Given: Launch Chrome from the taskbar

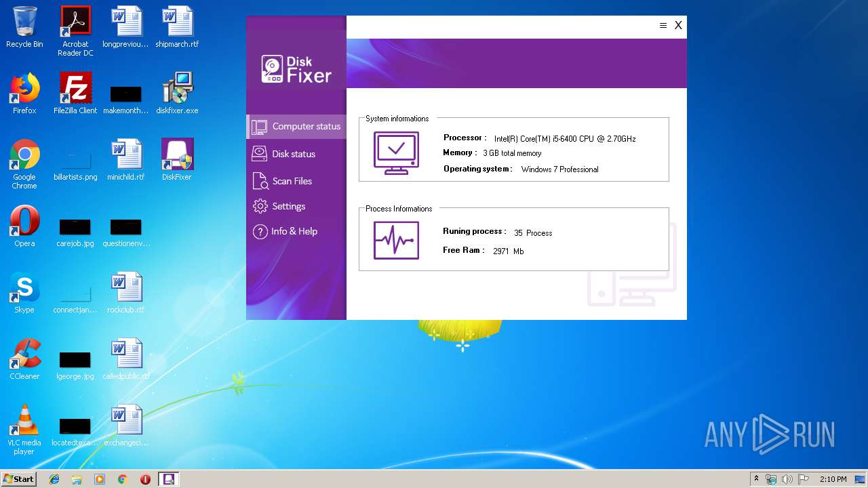Looking at the screenshot, I should tap(122, 479).
